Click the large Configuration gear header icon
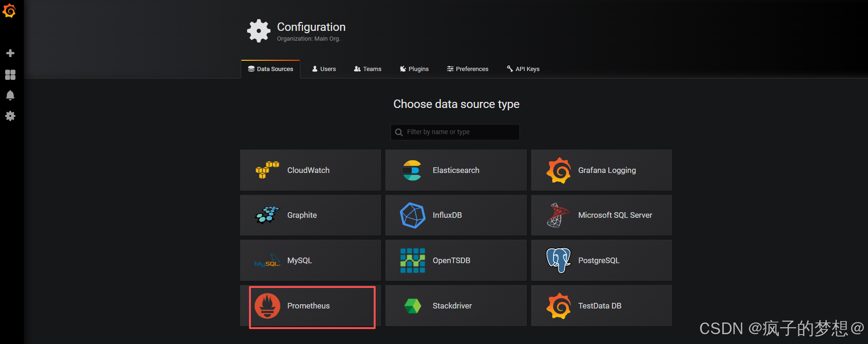The width and height of the screenshot is (868, 344). (x=259, y=31)
